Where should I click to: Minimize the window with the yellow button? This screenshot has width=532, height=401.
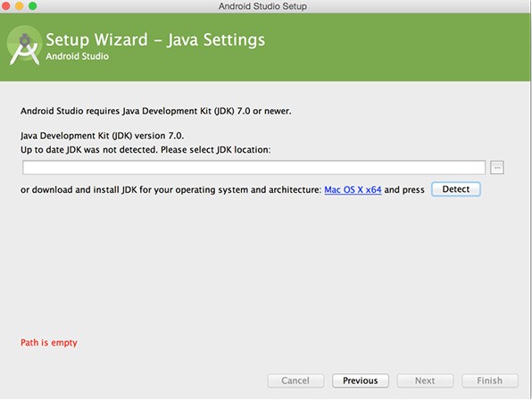pos(20,6)
